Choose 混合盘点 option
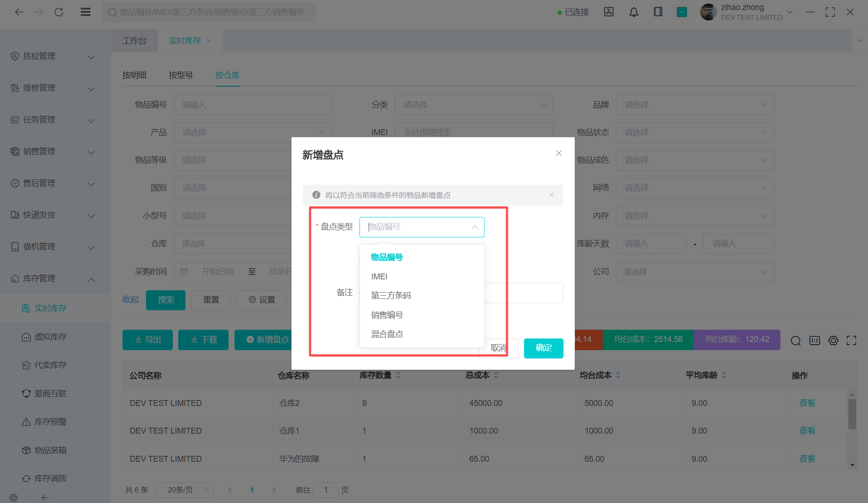 (387, 334)
